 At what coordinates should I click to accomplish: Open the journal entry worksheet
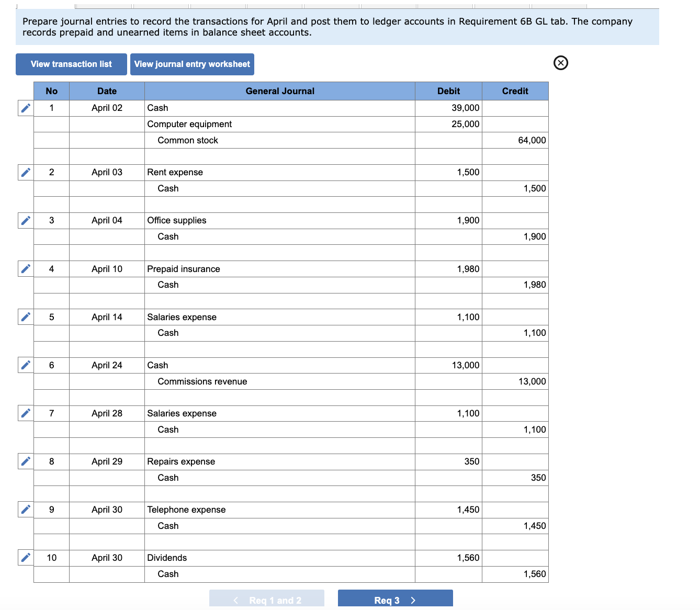(192, 64)
